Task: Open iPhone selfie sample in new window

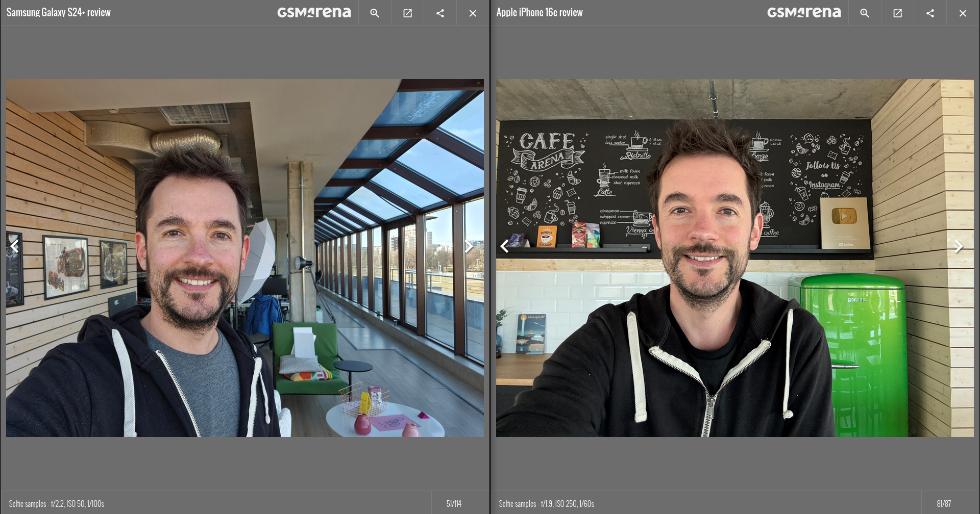Action: [897, 13]
